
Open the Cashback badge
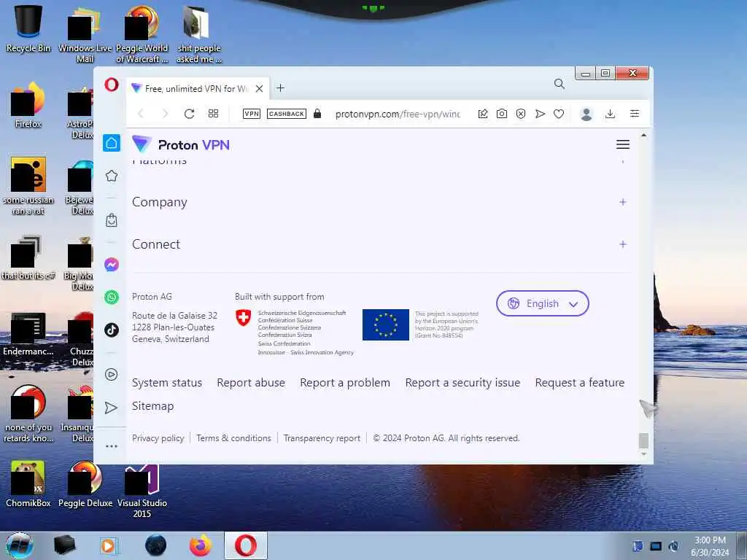click(x=287, y=114)
